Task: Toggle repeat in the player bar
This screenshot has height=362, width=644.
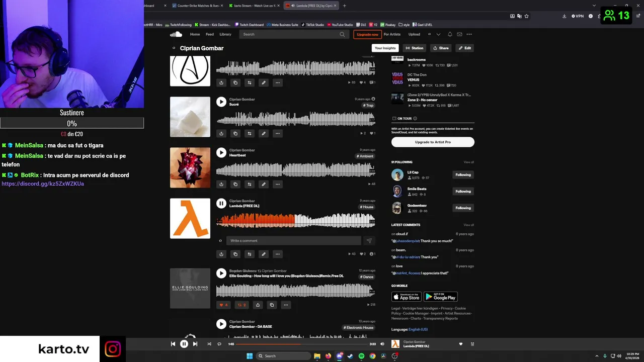Action: tap(219, 344)
